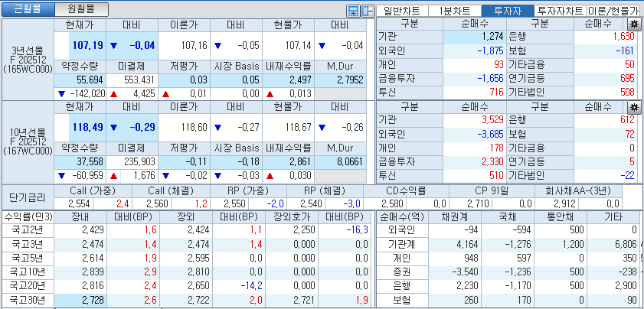Select the 국고3년 row label

click(28, 245)
